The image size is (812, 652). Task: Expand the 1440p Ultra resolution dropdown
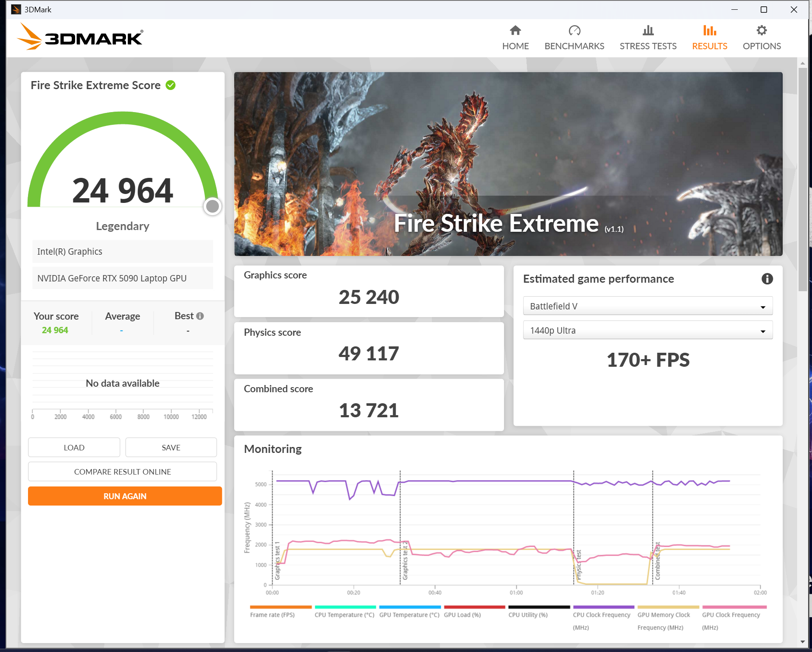pyautogui.click(x=648, y=330)
